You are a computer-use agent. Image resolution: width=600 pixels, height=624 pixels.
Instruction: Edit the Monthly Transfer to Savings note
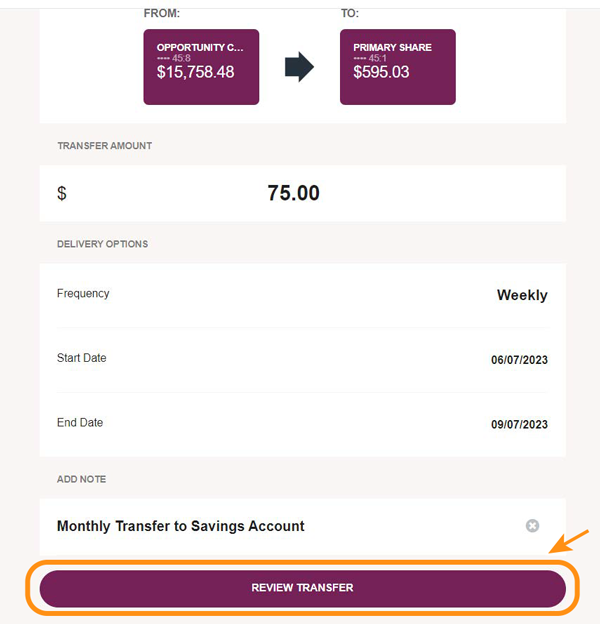pos(181,526)
